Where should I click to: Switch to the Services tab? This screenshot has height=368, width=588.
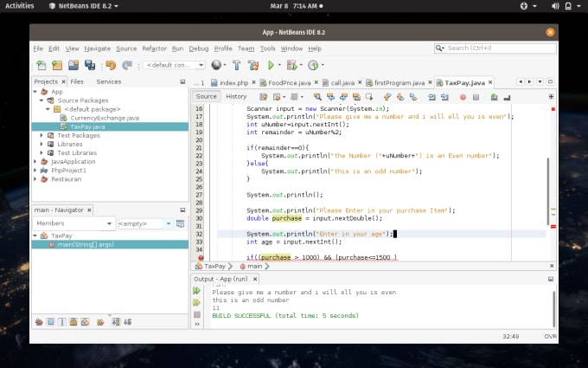pyautogui.click(x=109, y=81)
